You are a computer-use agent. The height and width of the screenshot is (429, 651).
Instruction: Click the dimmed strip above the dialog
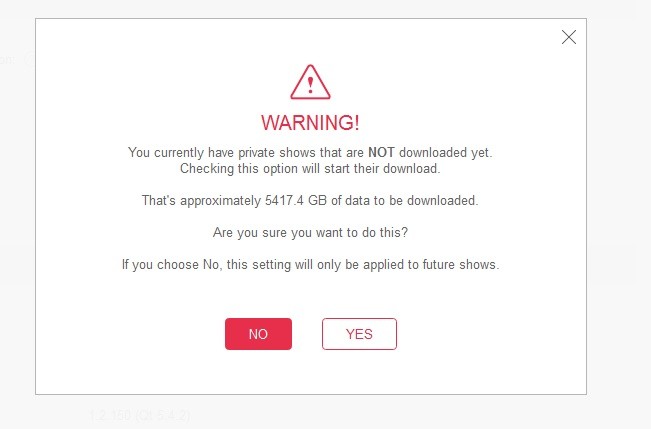(x=310, y=8)
